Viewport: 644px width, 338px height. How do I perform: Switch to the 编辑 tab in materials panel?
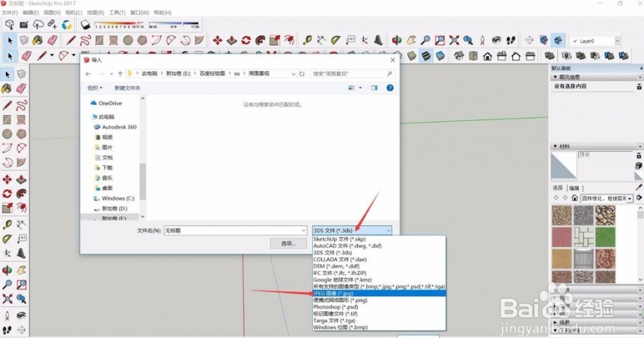(574, 188)
